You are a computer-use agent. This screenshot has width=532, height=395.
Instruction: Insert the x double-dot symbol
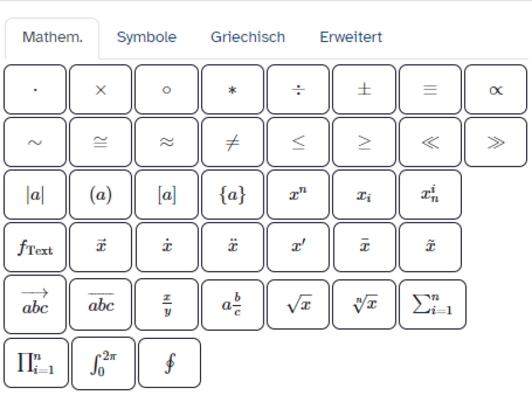(232, 247)
